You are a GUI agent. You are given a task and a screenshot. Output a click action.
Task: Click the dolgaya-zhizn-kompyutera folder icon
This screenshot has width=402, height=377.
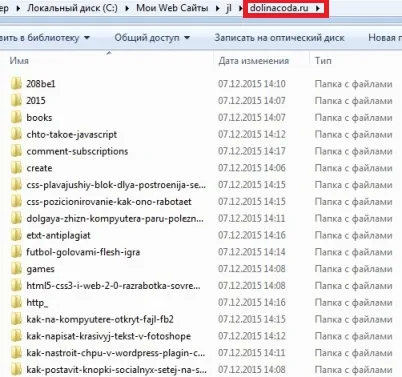[16, 218]
